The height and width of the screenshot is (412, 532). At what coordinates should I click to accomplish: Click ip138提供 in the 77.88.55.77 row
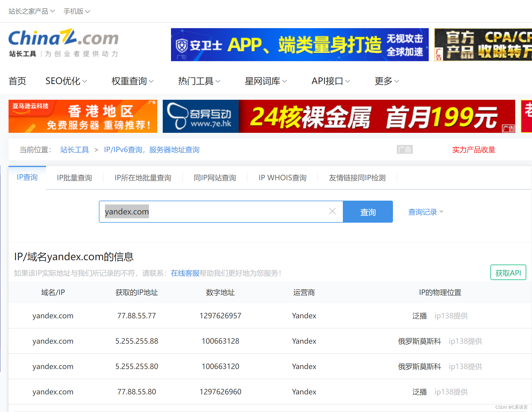(x=451, y=316)
